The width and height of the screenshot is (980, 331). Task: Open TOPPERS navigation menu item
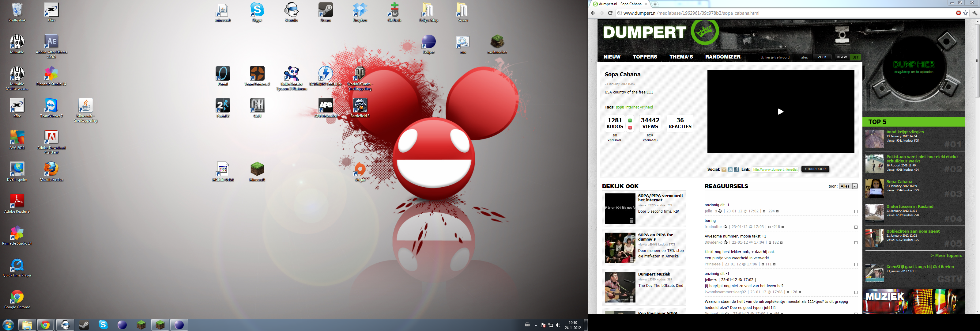tap(645, 57)
